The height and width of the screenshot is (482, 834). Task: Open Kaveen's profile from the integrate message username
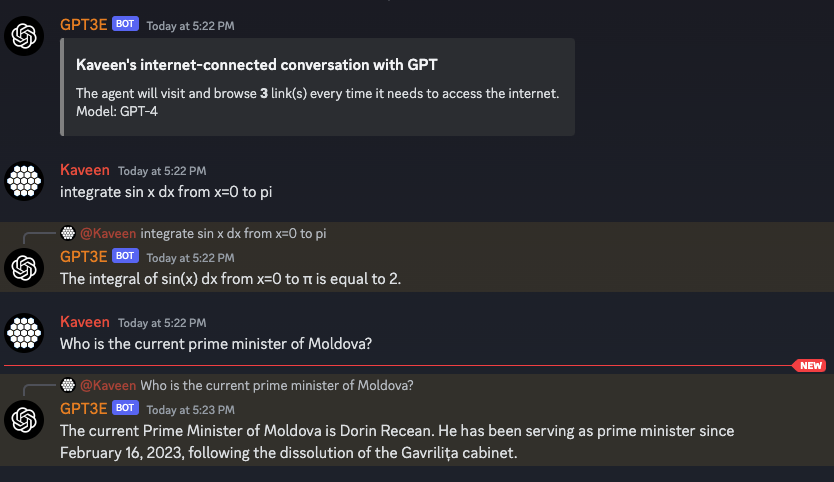point(85,170)
